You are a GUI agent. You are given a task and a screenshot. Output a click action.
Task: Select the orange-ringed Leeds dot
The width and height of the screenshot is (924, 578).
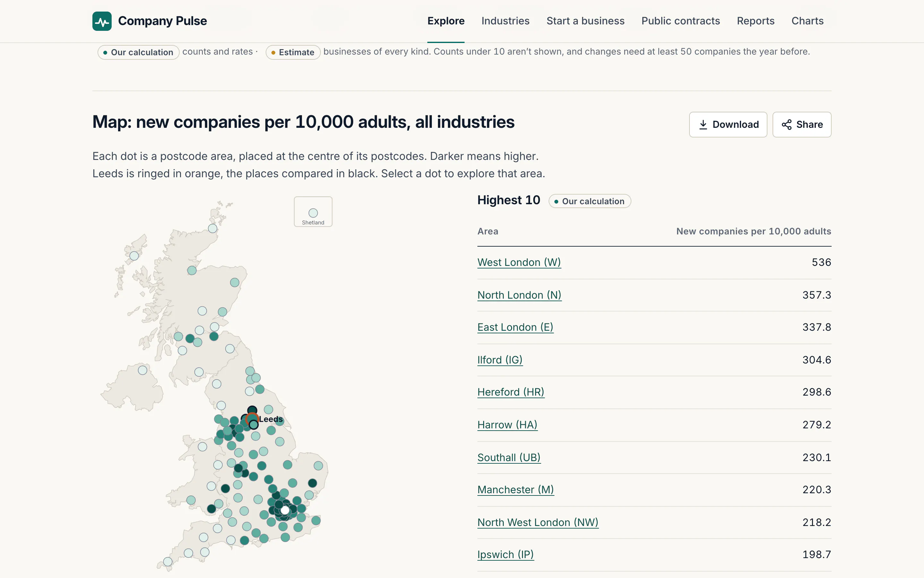point(252,419)
